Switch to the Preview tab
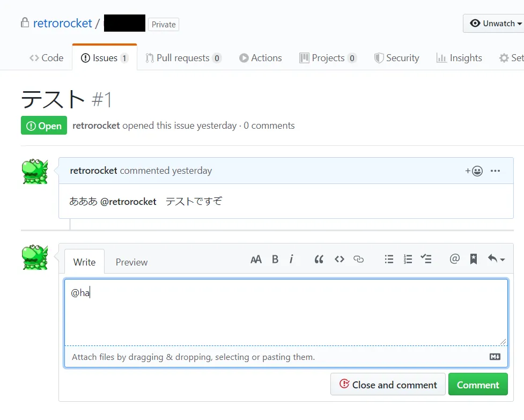The image size is (524, 420). [131, 262]
